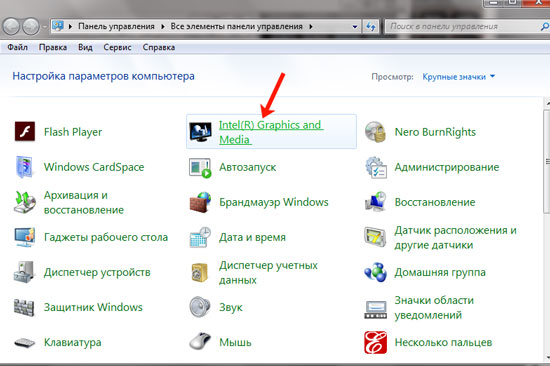Open the Intel(R) Graphics and Media monitor icon
The width and height of the screenshot is (550, 366).
click(200, 132)
